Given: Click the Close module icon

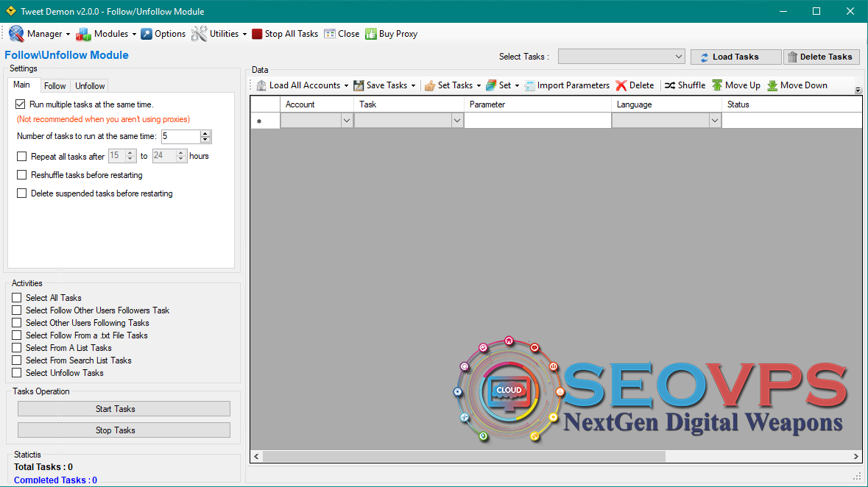Looking at the screenshot, I should tap(330, 34).
